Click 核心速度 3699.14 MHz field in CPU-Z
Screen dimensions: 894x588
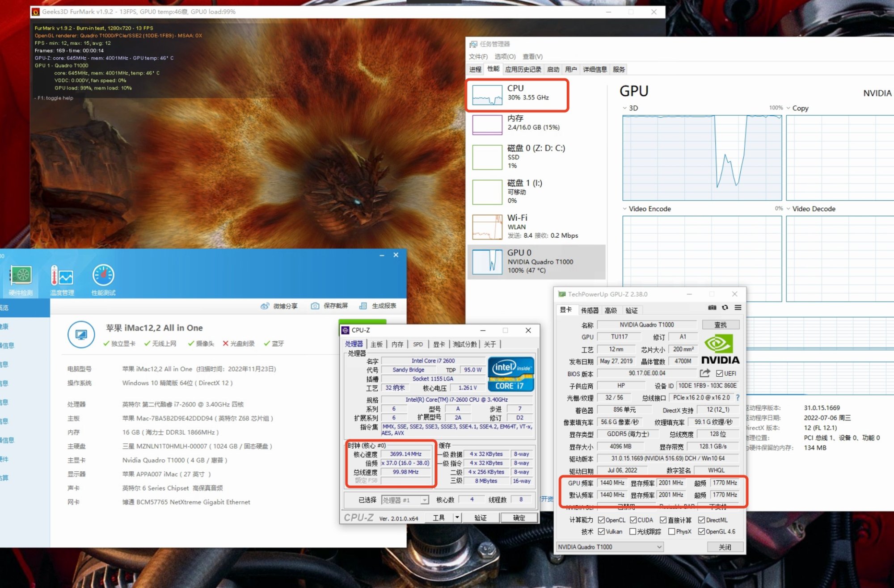tap(405, 454)
